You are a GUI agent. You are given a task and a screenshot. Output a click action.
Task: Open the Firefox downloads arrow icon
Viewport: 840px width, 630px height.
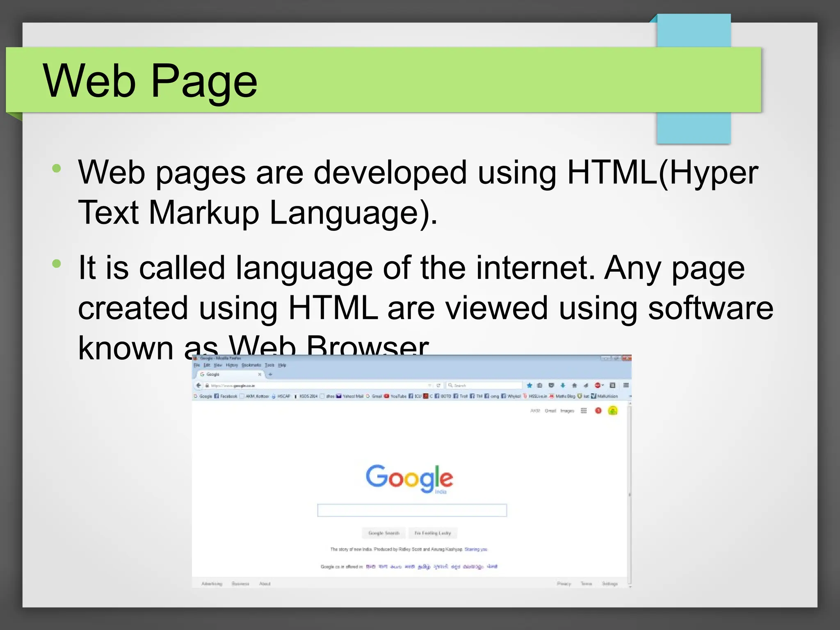coord(563,385)
